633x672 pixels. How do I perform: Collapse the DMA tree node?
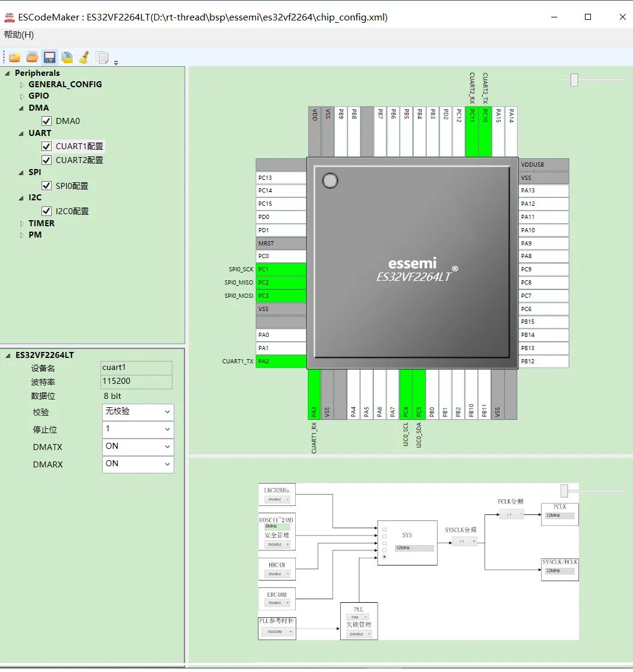[x=21, y=108]
